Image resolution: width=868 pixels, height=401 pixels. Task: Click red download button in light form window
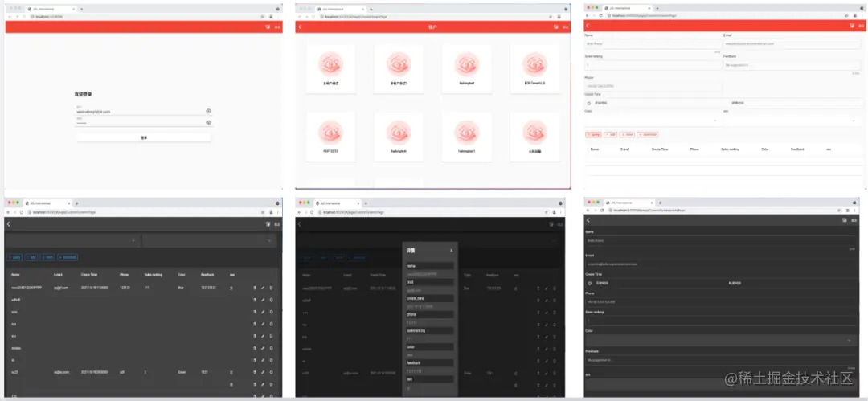(x=648, y=134)
